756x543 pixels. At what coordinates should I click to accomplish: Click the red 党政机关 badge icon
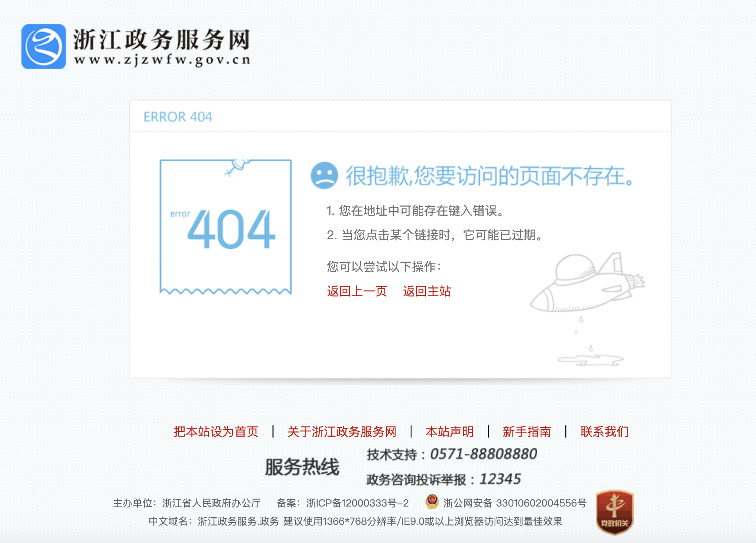click(614, 512)
